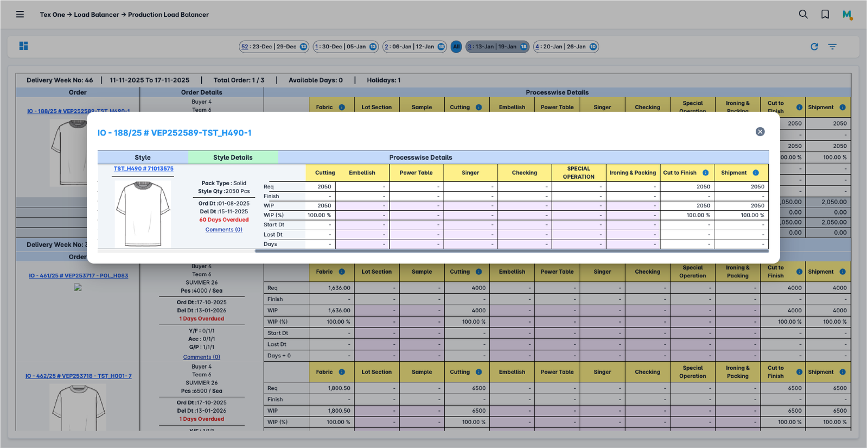Open the hamburger navigation menu
The image size is (868, 448).
tap(20, 15)
